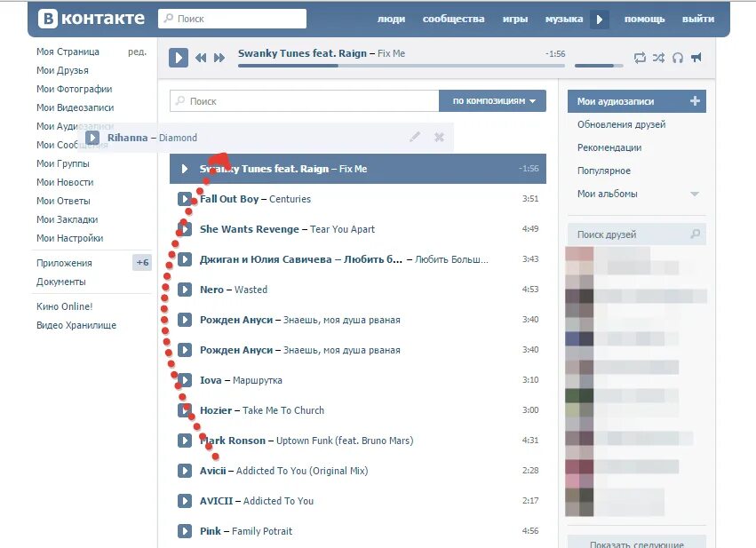Image resolution: width=756 pixels, height=548 pixels.
Task: Open по композициям search dropdown
Action: pos(493,100)
